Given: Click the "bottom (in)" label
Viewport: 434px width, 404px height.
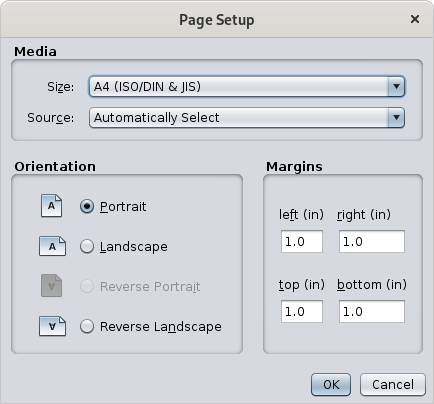Looking at the screenshot, I should 372,284.
